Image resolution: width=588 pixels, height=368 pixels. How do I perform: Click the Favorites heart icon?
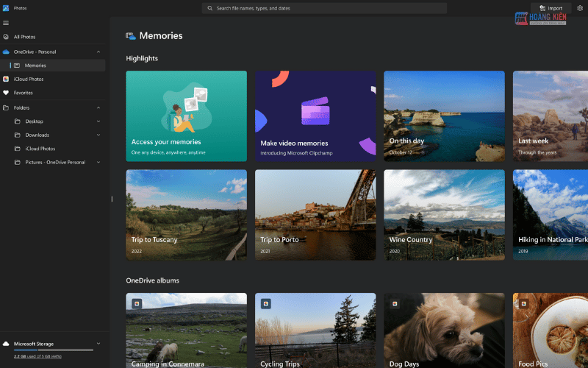click(x=6, y=93)
